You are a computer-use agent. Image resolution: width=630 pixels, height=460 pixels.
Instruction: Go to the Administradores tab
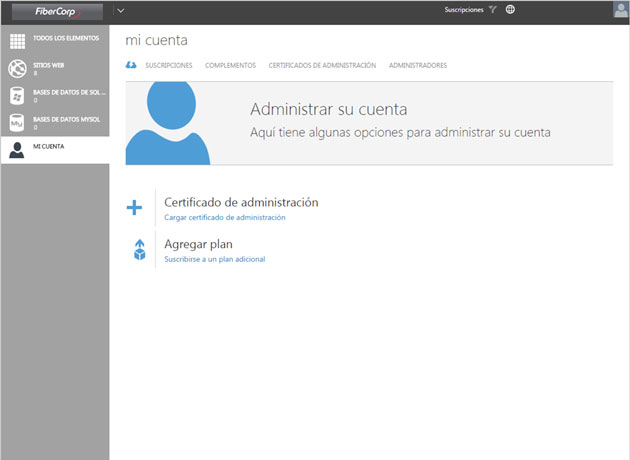(x=418, y=65)
